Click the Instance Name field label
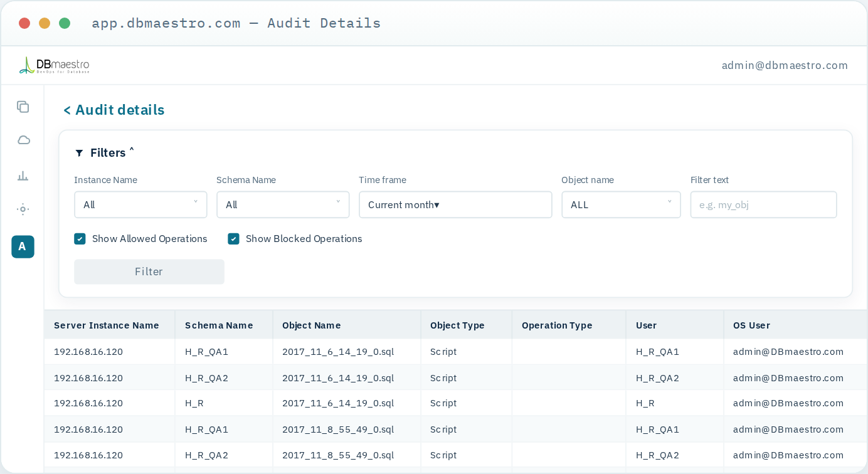Viewport: 868px width, 474px height. (x=105, y=180)
